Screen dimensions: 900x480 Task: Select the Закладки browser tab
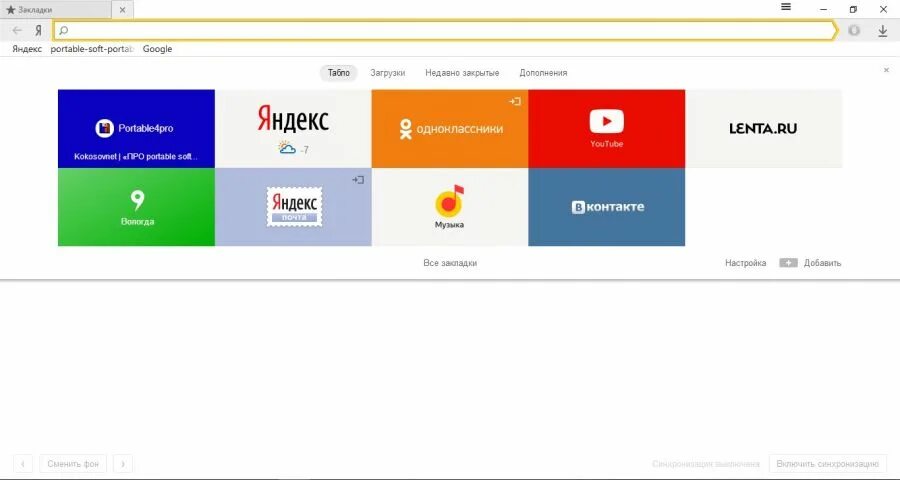56,10
